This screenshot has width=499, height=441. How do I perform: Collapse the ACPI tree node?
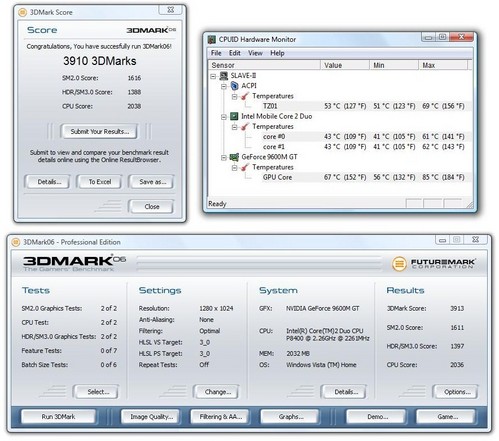pos(224,86)
